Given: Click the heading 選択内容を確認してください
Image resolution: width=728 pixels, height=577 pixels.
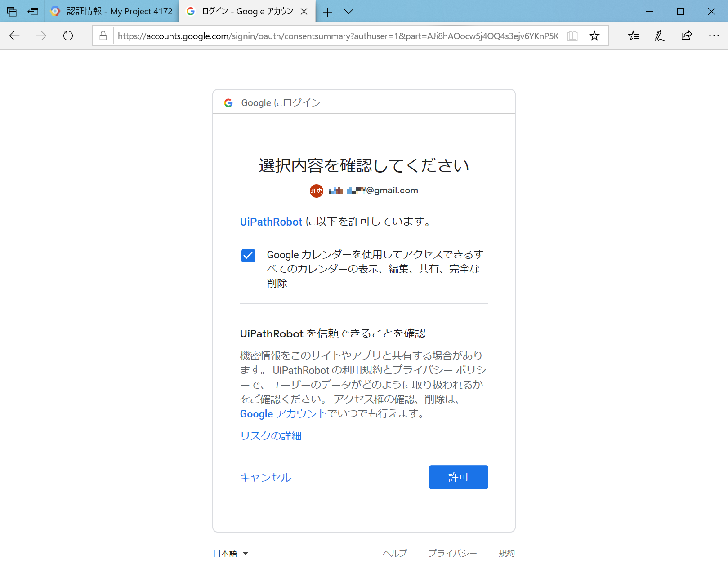Looking at the screenshot, I should click(364, 165).
